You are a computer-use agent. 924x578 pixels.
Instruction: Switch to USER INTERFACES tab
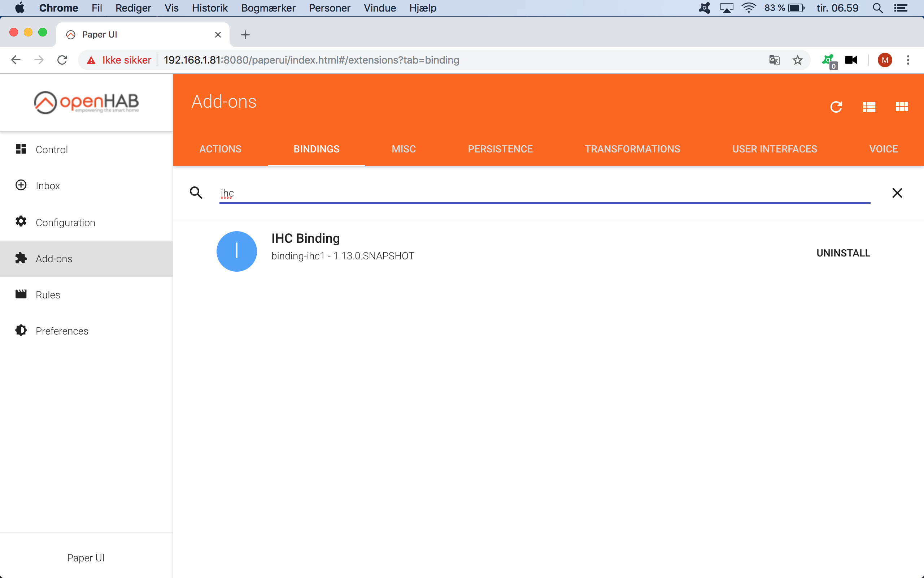pyautogui.click(x=775, y=149)
